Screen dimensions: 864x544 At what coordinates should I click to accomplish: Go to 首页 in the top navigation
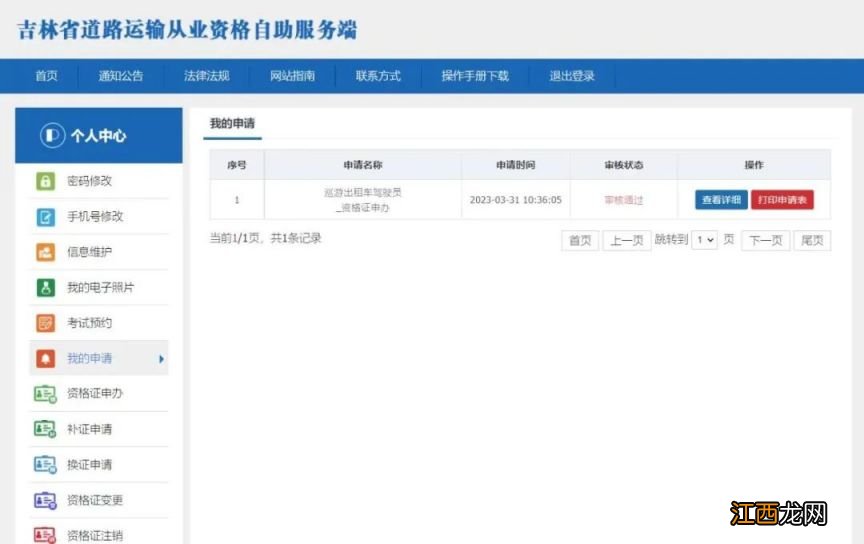click(x=46, y=76)
